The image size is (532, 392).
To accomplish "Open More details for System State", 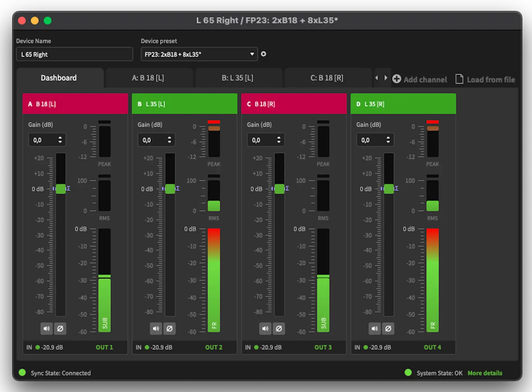I will coord(485,373).
